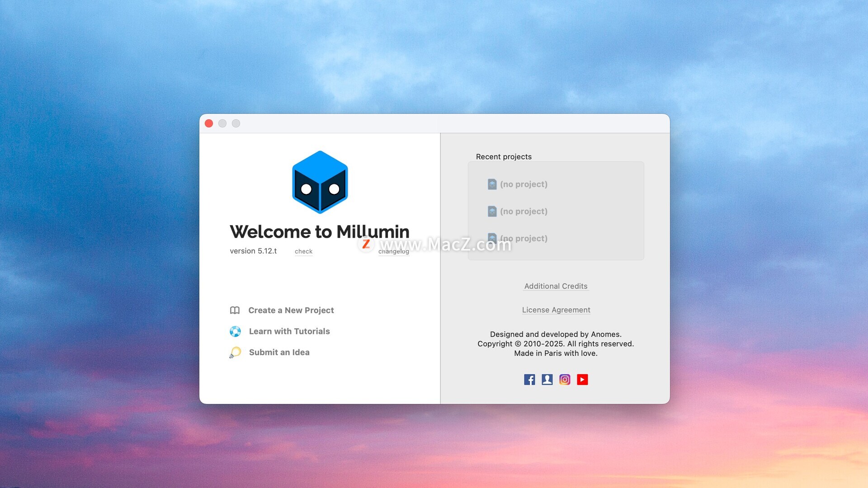This screenshot has height=488, width=868.
Task: Choose Submit an Idea text link
Action: (x=279, y=352)
